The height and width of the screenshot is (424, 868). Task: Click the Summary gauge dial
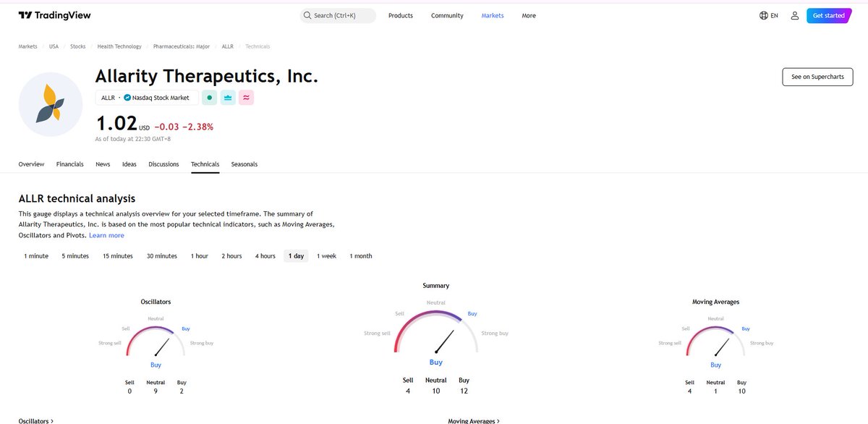click(435, 331)
